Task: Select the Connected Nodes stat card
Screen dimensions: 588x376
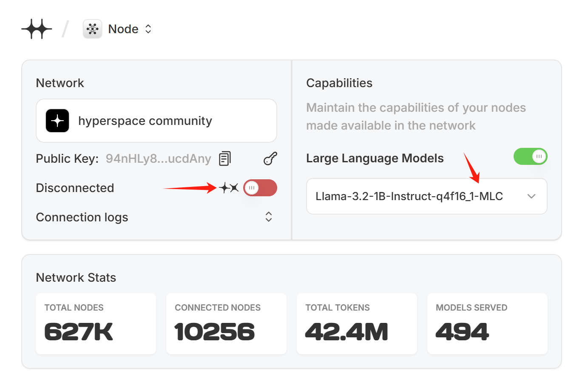Action: click(x=226, y=323)
